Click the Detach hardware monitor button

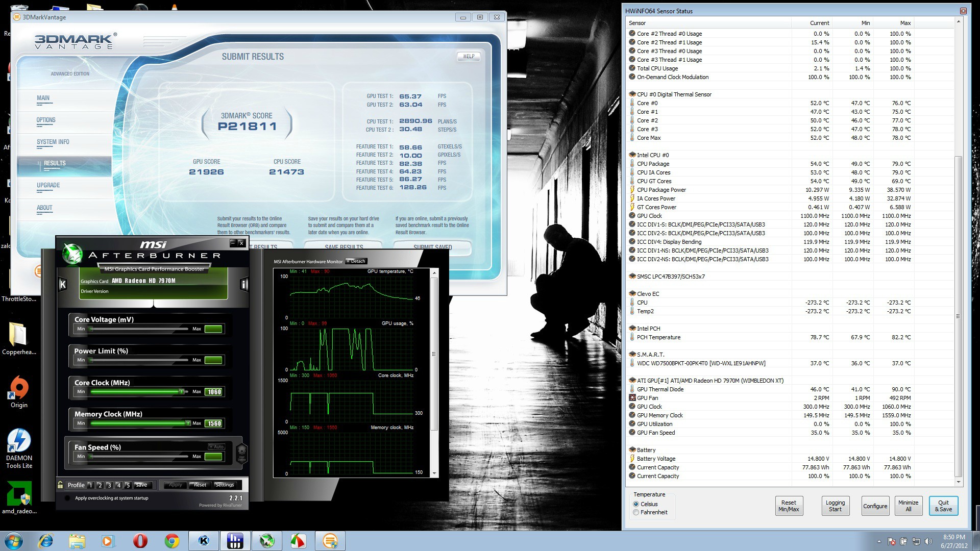pos(356,261)
